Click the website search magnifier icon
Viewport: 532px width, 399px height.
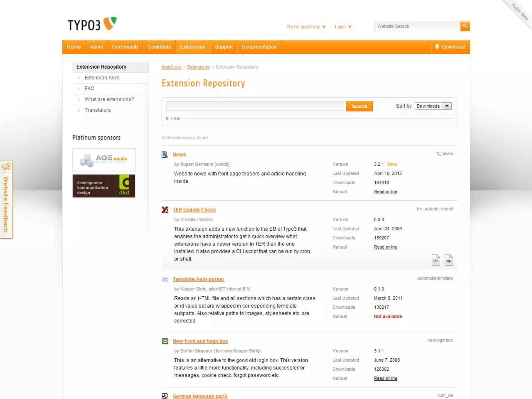[x=465, y=26]
